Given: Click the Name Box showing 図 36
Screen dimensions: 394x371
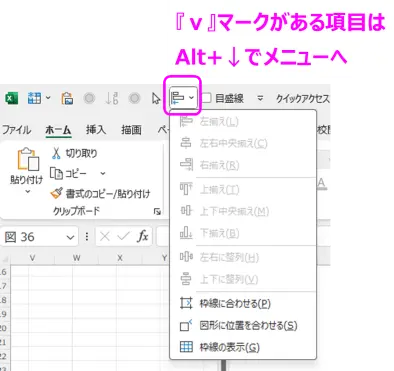Looking at the screenshot, I should point(33,237).
